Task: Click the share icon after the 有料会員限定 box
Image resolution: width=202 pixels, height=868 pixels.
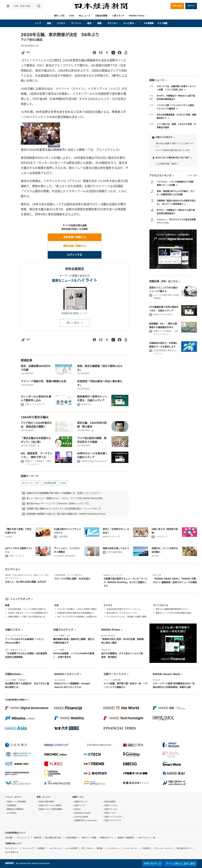Action: (126, 340)
